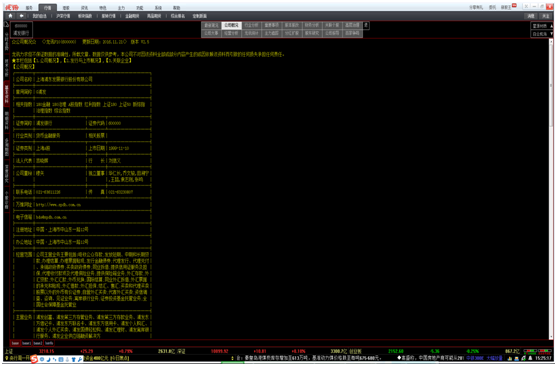Click the 消息 button in the toolbar
This screenshot has height=366, width=557.
coord(531,16)
